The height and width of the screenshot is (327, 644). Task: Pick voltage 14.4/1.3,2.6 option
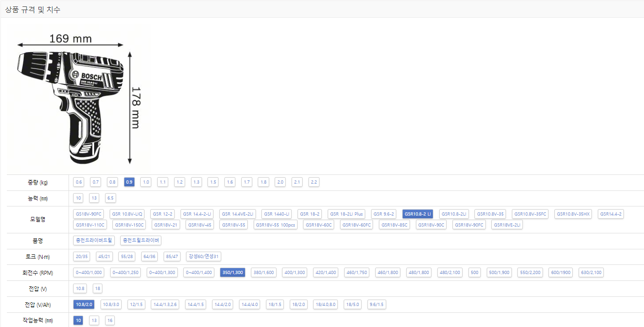pyautogui.click(x=165, y=305)
